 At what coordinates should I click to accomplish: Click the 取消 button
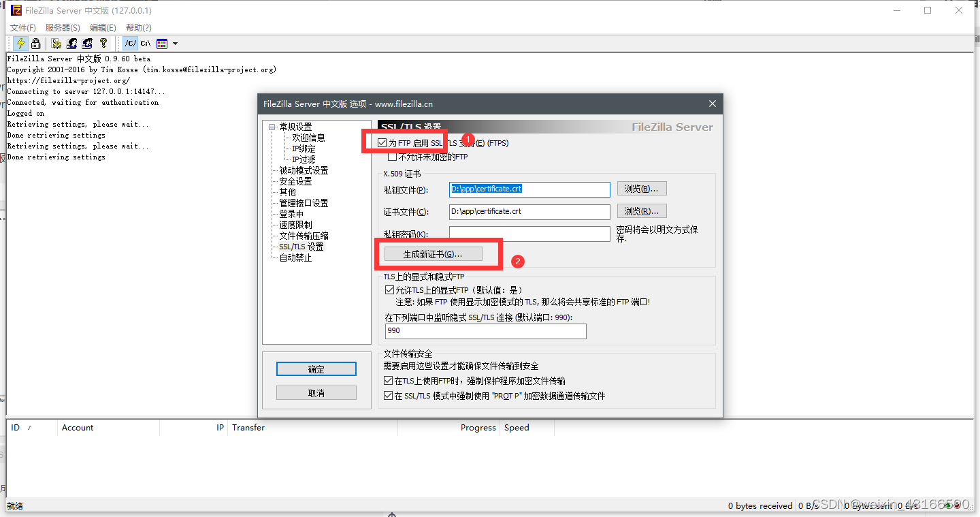[x=316, y=393]
